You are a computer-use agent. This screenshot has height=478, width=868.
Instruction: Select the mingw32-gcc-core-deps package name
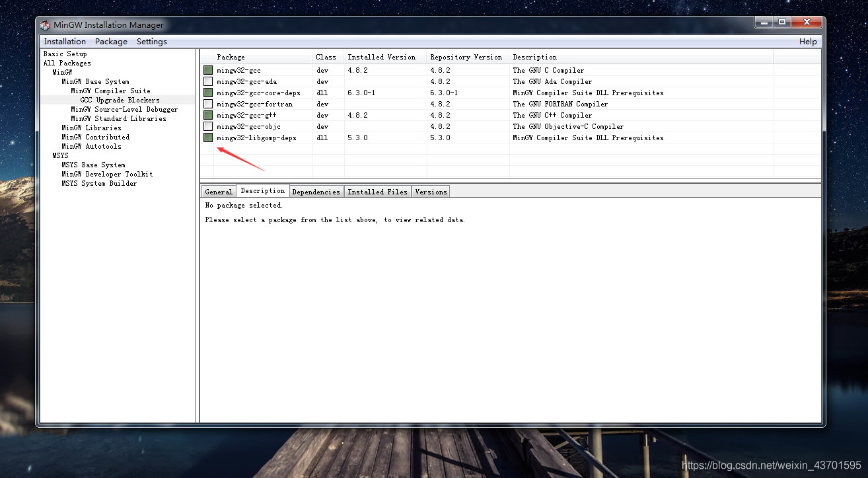pyautogui.click(x=258, y=93)
